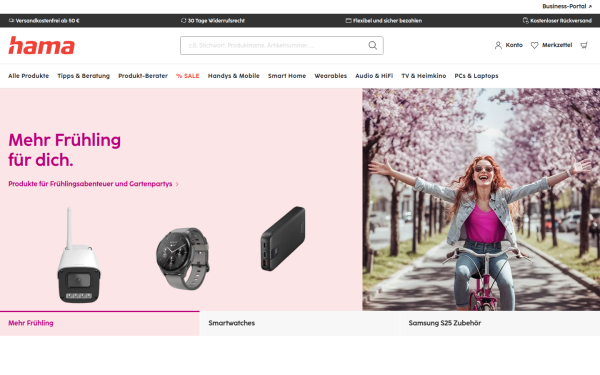
Task: Open Handys & Mobile category
Action: pos(233,76)
